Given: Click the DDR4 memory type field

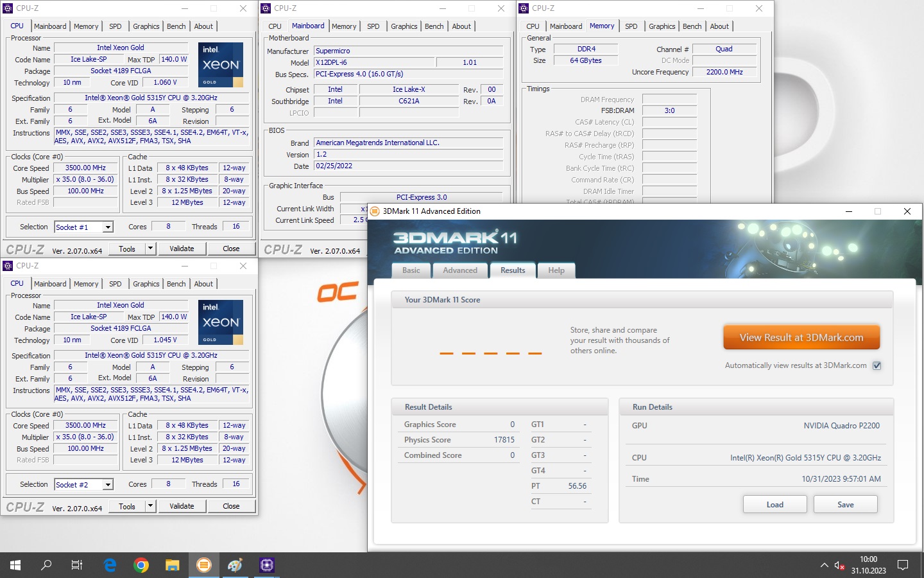Looking at the screenshot, I should (x=586, y=49).
